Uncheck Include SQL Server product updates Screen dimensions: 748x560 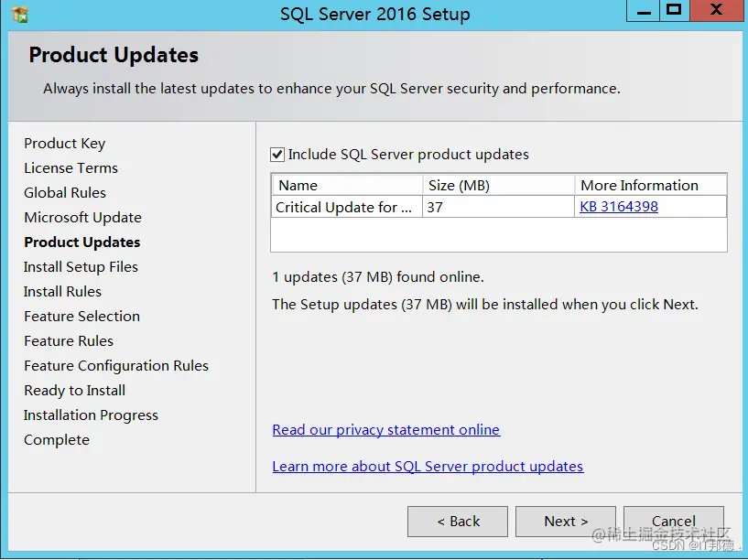[277, 155]
